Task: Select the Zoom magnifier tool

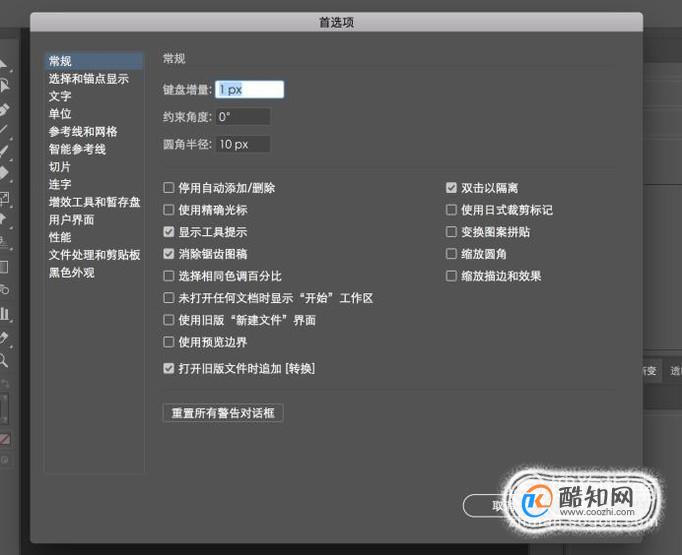Action: click(3, 360)
